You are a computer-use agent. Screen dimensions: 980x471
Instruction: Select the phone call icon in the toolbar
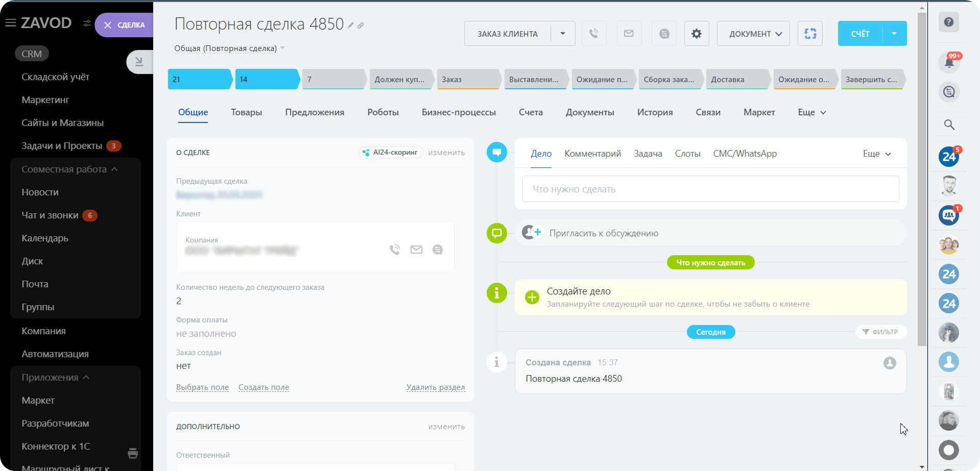coord(593,33)
